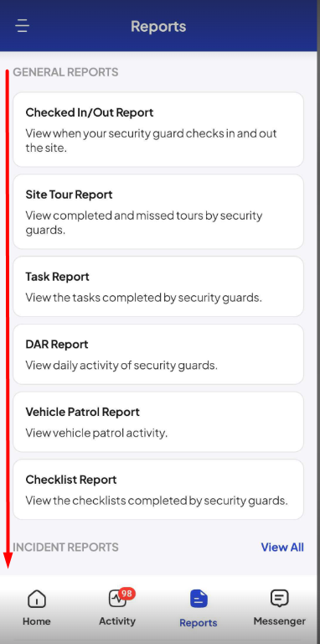Open the Site Tour Report card
320x644 pixels.
(158, 211)
